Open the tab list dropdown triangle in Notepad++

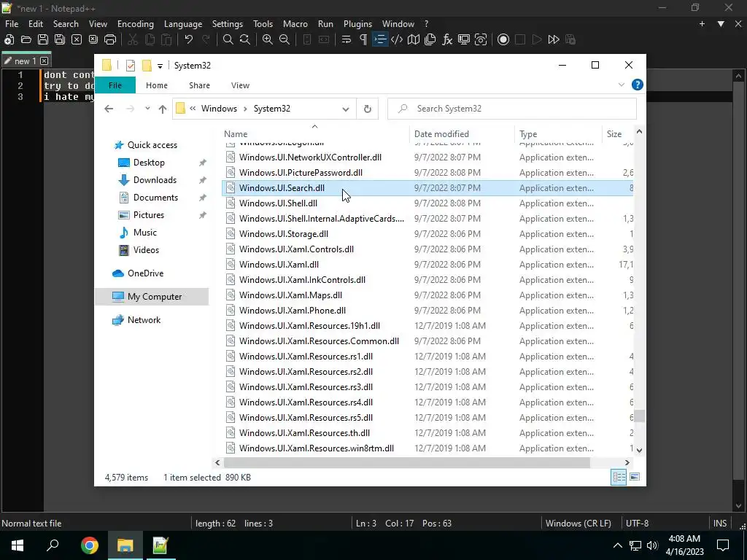pyautogui.click(x=721, y=24)
